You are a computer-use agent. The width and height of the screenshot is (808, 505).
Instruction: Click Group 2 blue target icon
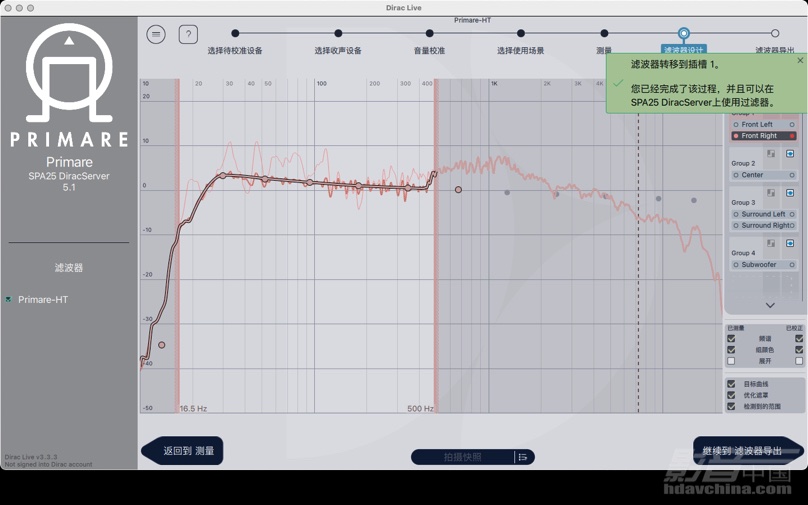790,154
